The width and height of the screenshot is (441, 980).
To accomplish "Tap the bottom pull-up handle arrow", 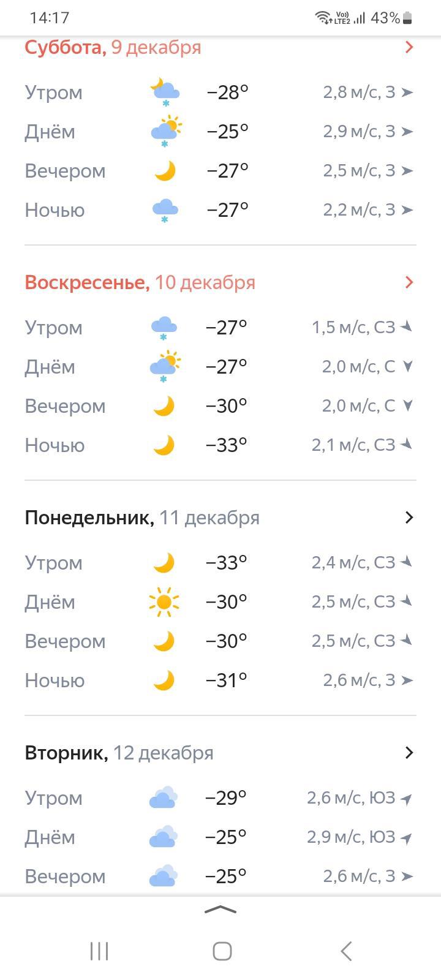I will [x=221, y=910].
